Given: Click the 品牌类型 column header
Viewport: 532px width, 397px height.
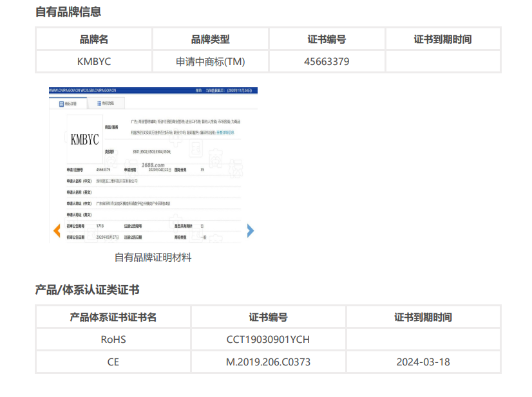Looking at the screenshot, I should click(x=211, y=39).
